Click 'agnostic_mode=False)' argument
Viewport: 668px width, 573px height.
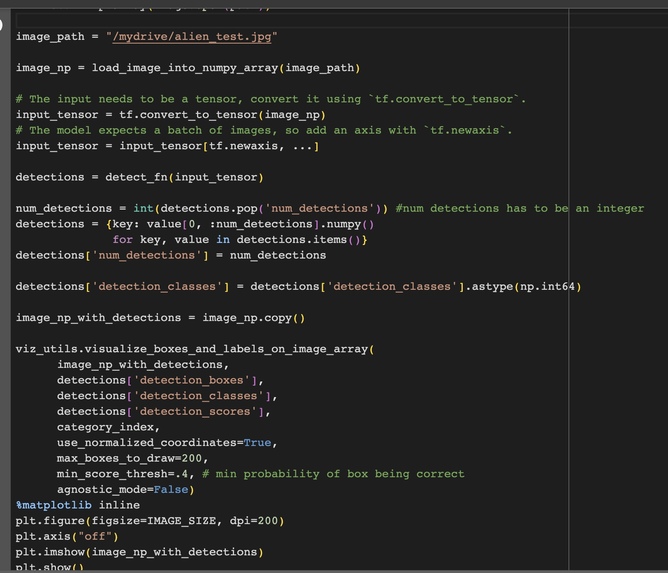tap(126, 489)
